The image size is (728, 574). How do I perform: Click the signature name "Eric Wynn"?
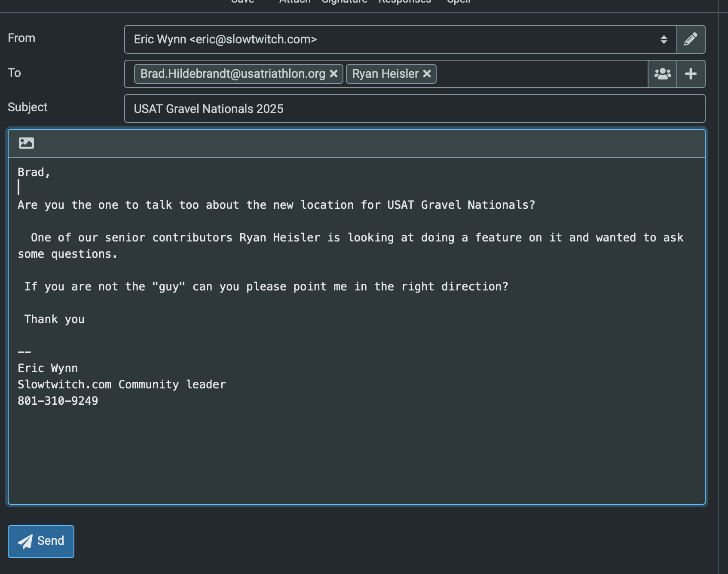tap(48, 368)
